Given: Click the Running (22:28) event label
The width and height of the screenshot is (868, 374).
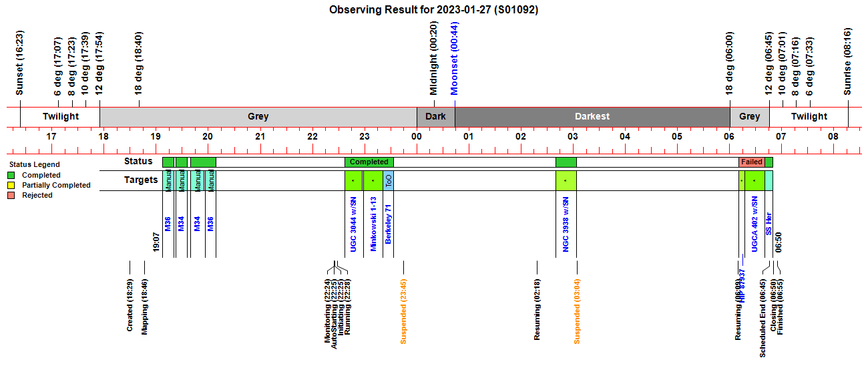Looking at the screenshot, I should [x=348, y=307].
